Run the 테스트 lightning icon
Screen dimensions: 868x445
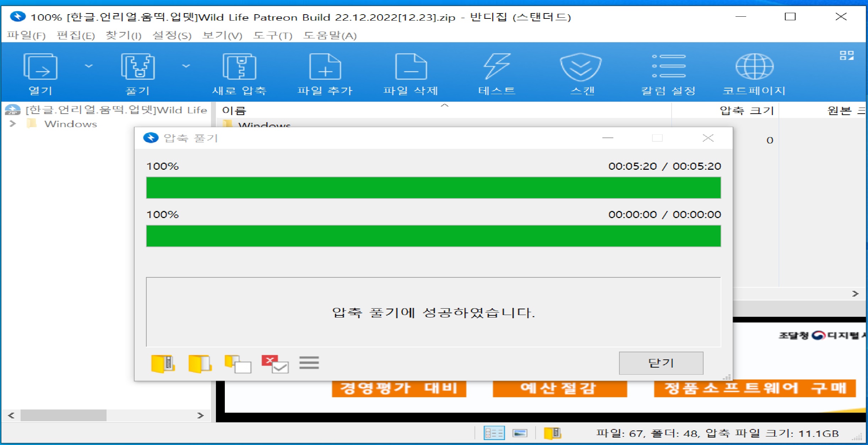point(497,67)
